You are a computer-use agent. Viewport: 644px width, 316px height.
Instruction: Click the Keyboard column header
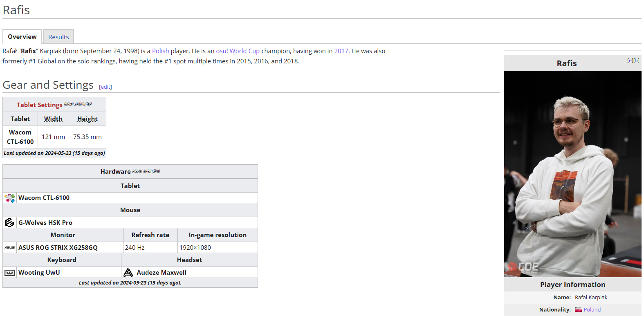[x=62, y=260]
